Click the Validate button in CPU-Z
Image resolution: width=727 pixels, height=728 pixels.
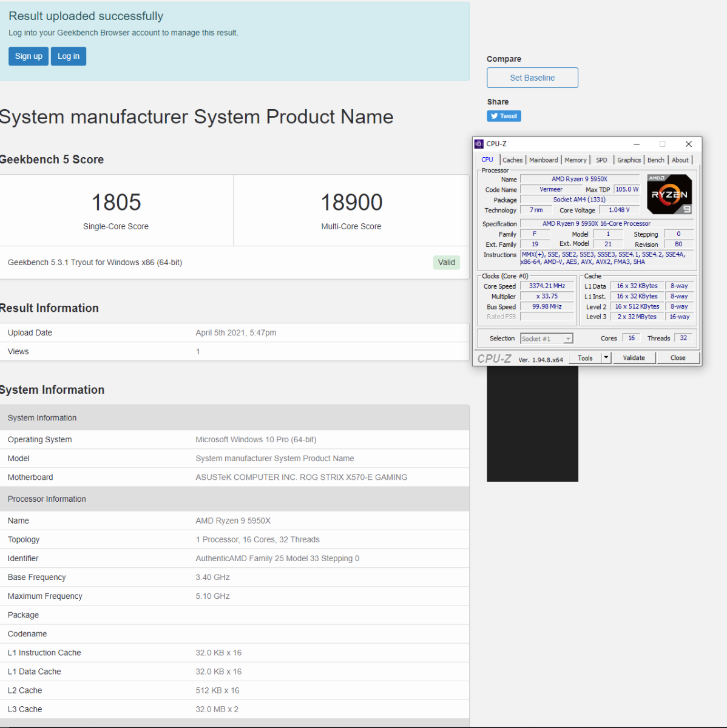[634, 358]
